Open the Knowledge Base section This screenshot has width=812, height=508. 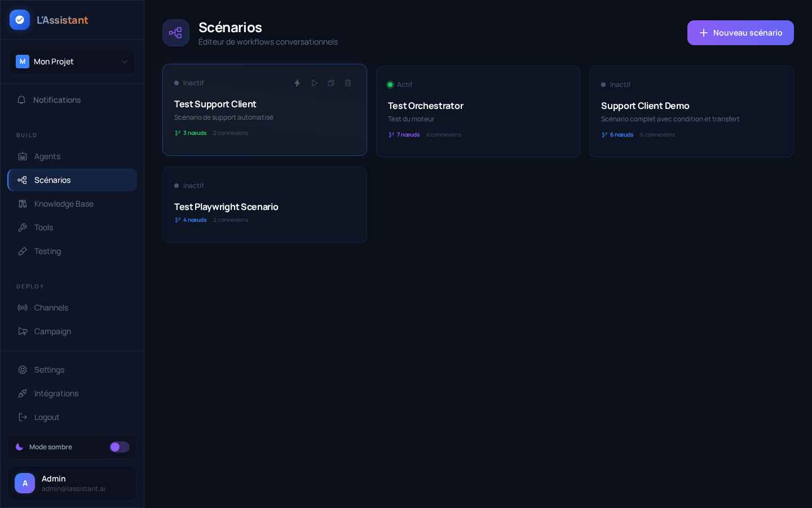click(63, 204)
